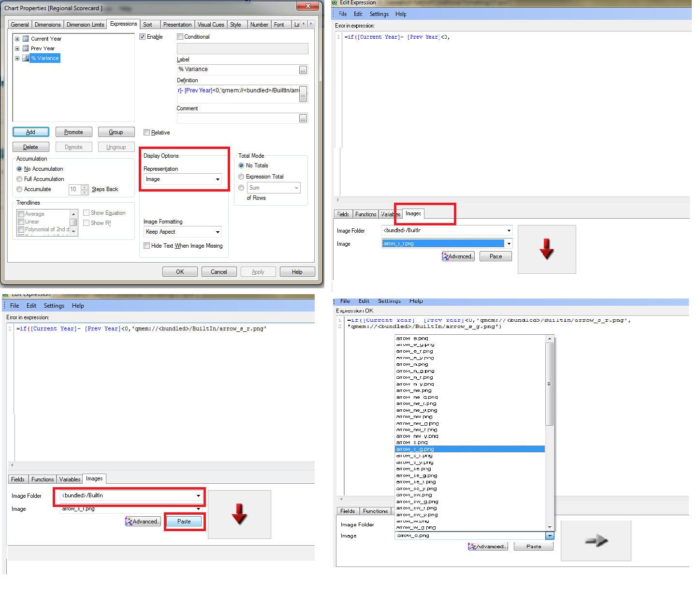Open the Representation dropdown showing Image
This screenshot has height=596, width=700.
(183, 179)
